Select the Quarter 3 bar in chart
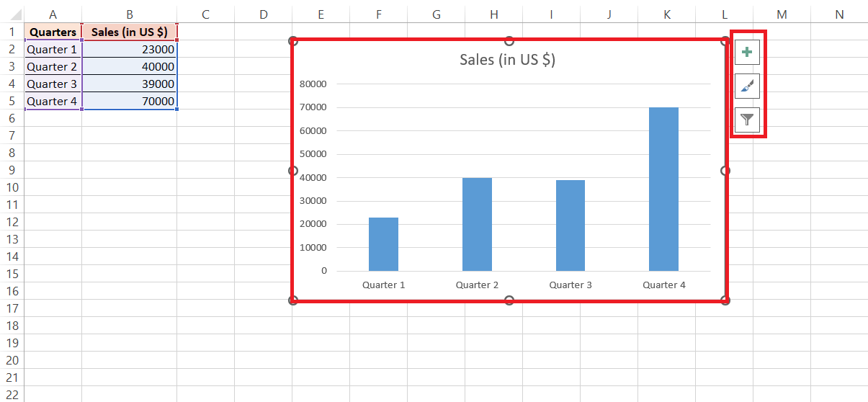The width and height of the screenshot is (868, 402). [x=571, y=225]
